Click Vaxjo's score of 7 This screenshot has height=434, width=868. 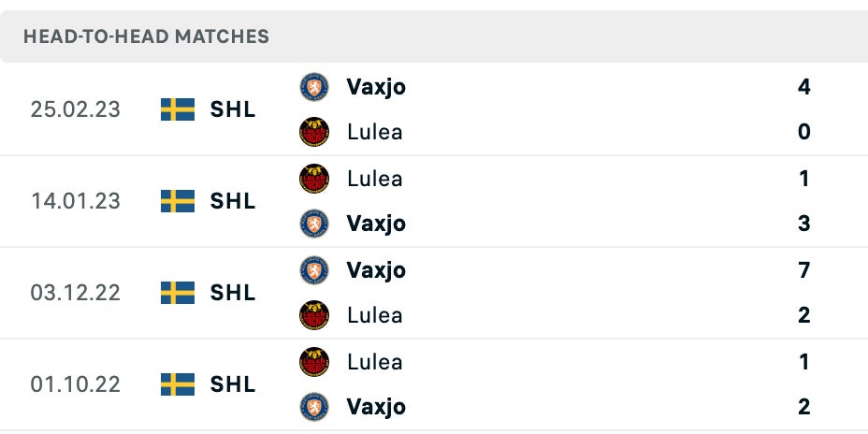(804, 270)
